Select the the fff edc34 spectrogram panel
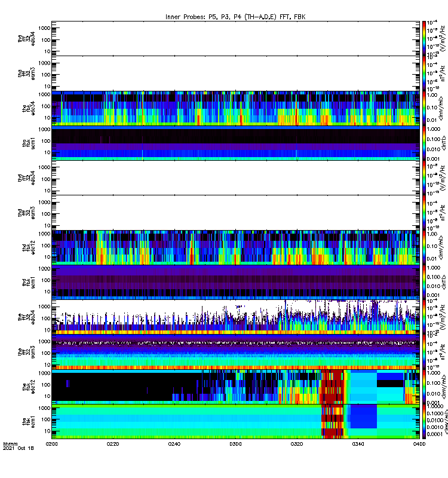 pos(235,317)
